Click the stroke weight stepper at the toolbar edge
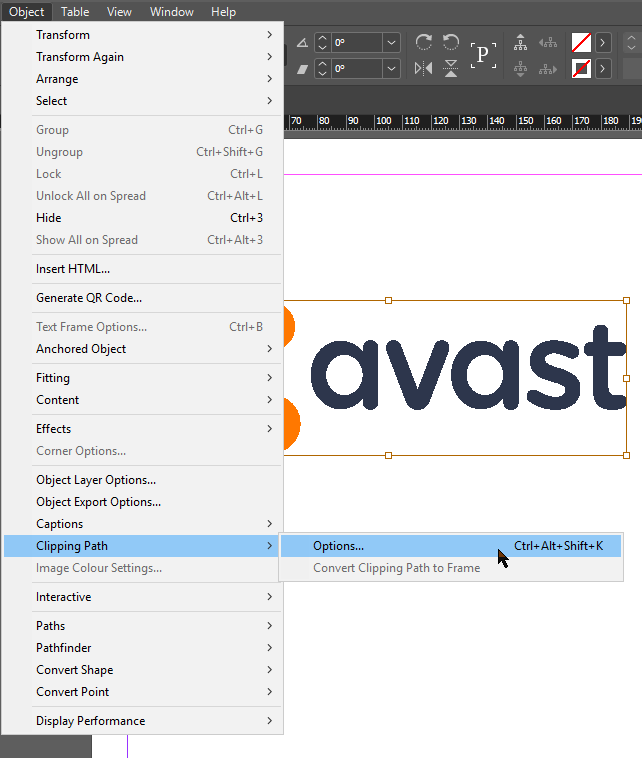The image size is (642, 758). [x=631, y=43]
